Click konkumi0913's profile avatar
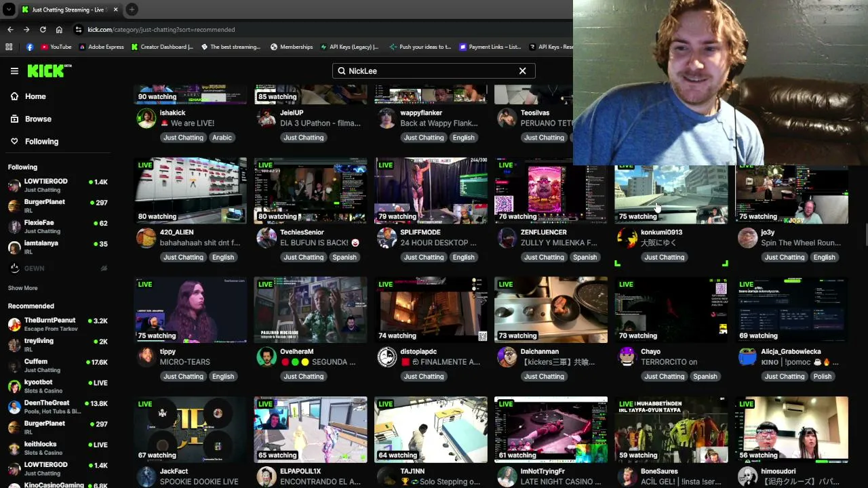Screen dimensions: 868x488 (627, 237)
